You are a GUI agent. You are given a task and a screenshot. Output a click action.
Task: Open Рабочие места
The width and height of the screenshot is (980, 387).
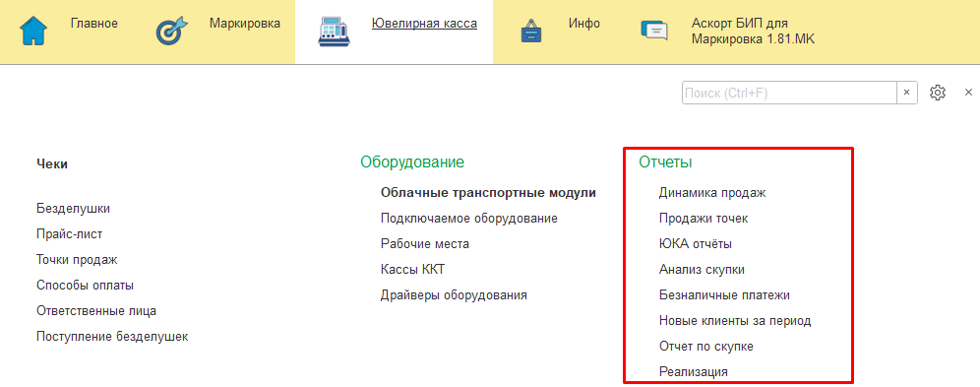tap(424, 244)
